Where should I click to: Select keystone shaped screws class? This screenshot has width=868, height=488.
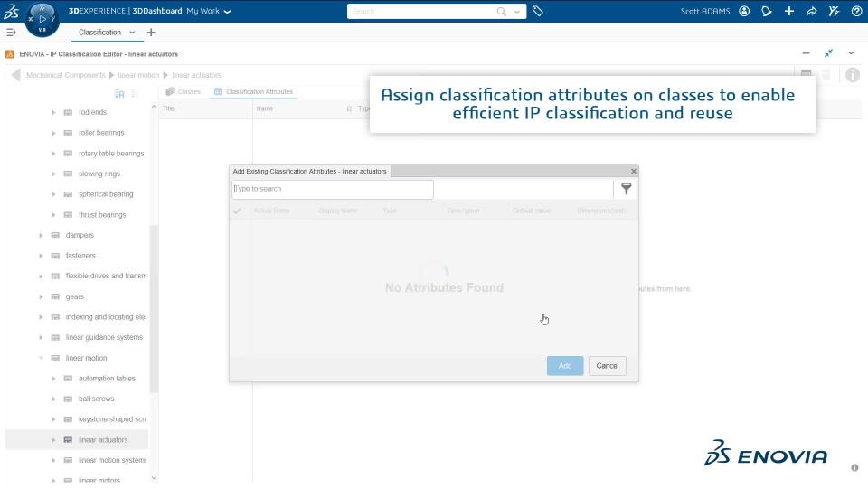(x=112, y=419)
